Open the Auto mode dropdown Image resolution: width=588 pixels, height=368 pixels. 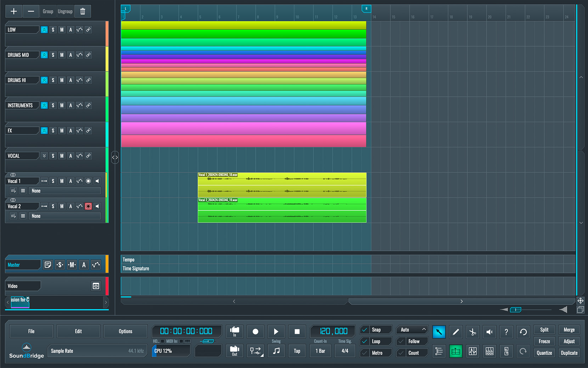pyautogui.click(x=412, y=330)
